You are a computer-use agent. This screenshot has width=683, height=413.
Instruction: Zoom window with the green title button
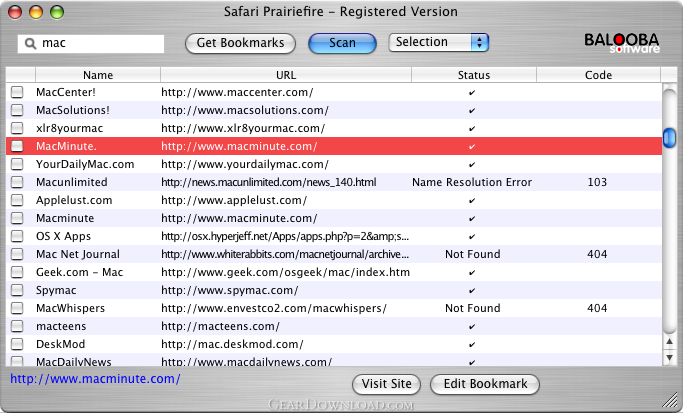coord(57,12)
